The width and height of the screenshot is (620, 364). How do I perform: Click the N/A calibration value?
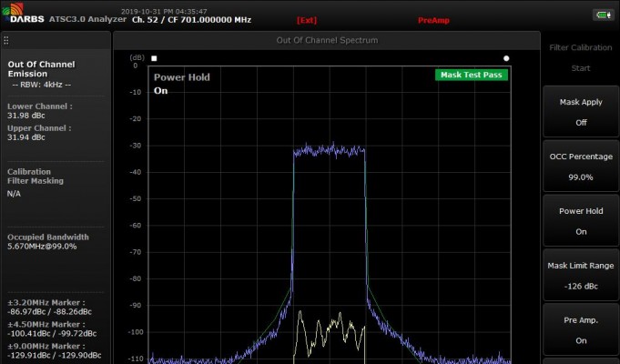14,194
